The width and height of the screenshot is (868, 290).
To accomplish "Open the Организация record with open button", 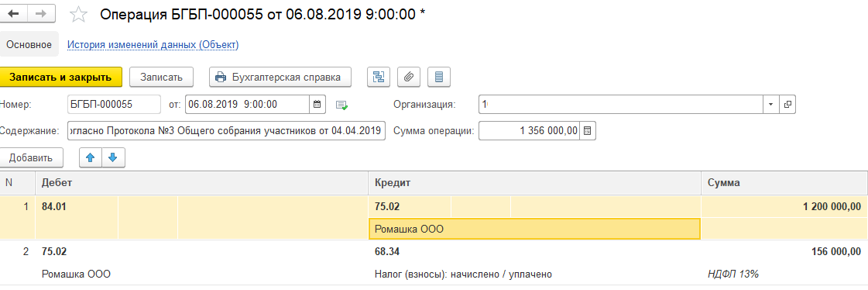I will click(787, 104).
